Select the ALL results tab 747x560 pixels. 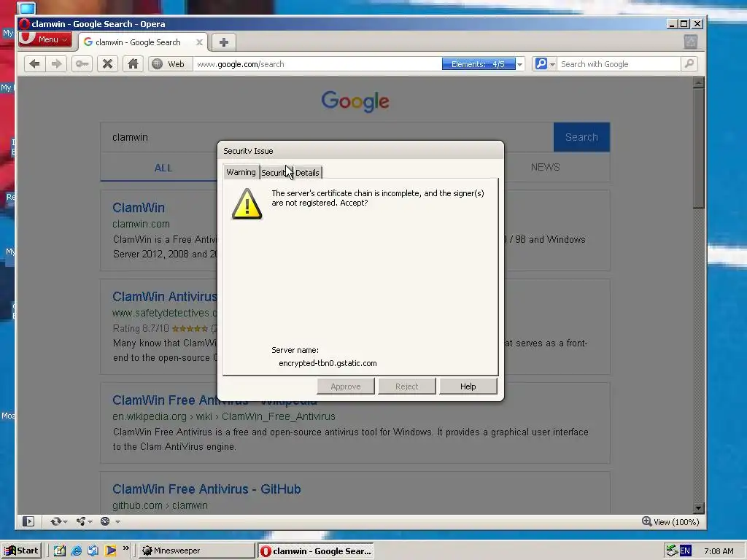(x=163, y=168)
